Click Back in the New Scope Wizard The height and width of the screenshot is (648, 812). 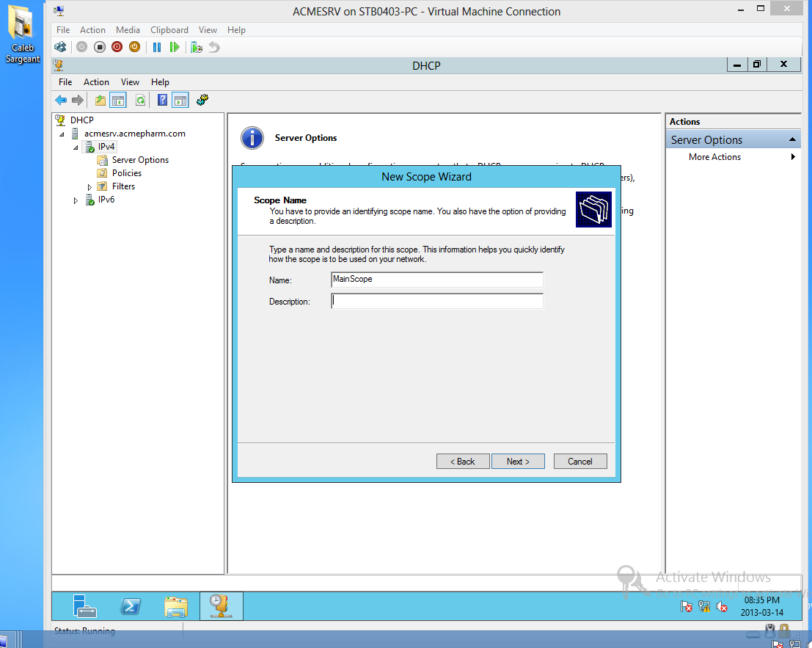click(463, 462)
